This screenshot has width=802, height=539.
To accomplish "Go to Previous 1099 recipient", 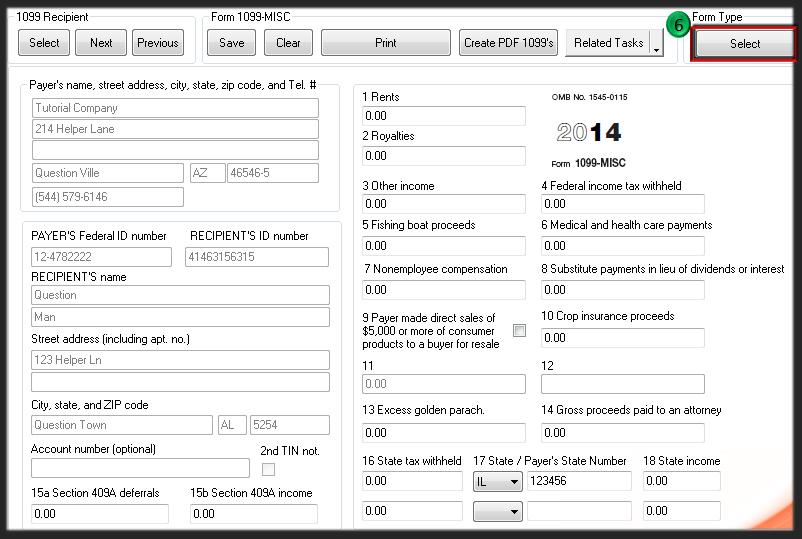I will [x=158, y=42].
